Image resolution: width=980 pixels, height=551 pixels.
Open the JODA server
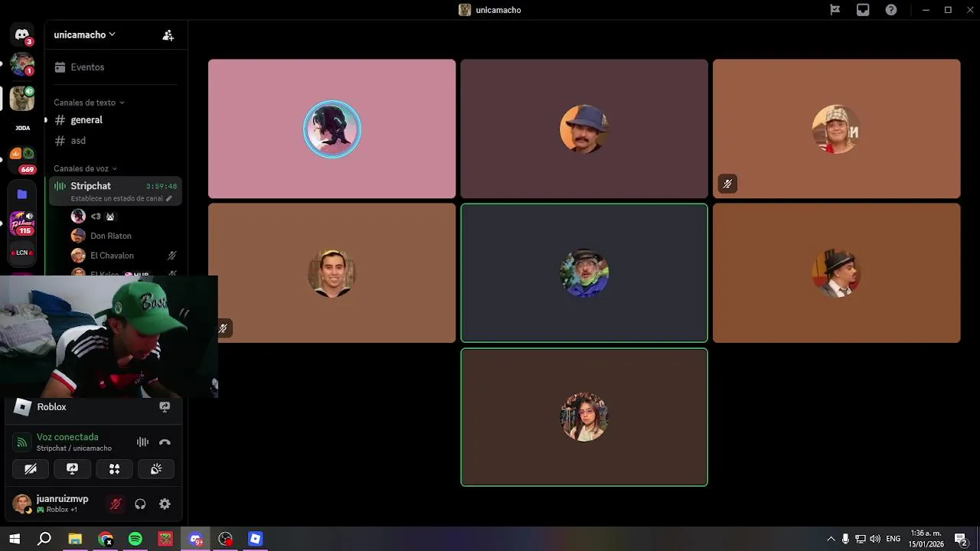tap(22, 128)
